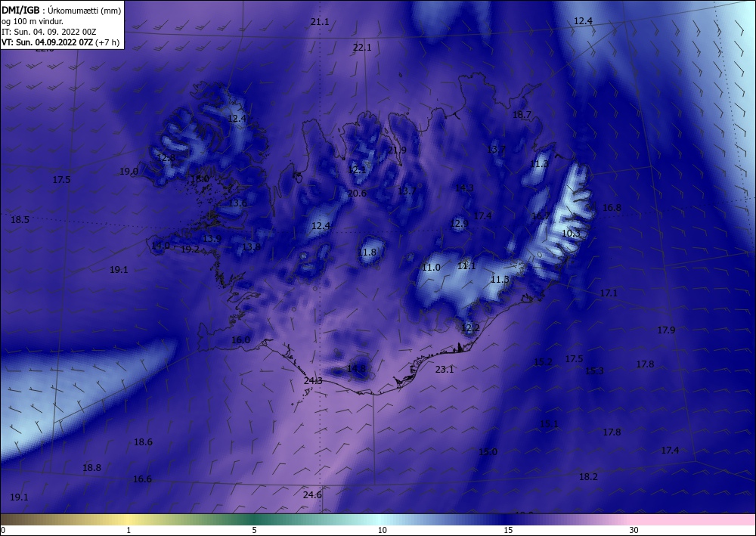Click the 12.9 value label
756x536 pixels.
point(459,223)
